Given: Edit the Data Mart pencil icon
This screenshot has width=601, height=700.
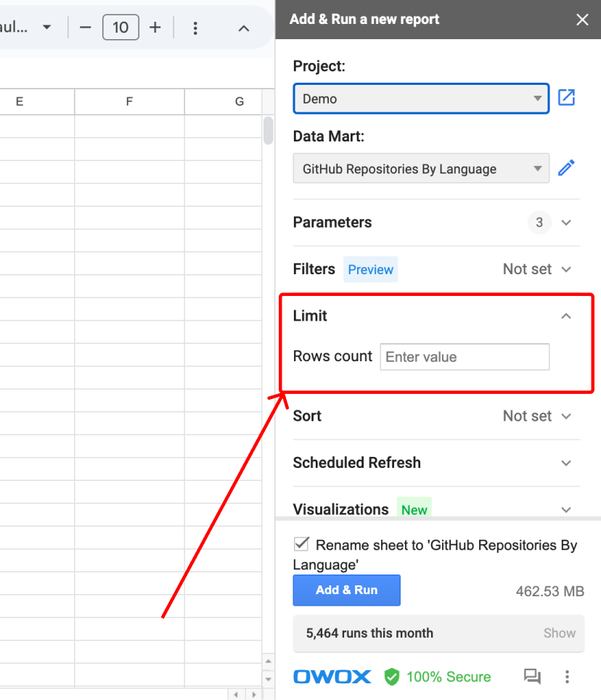Looking at the screenshot, I should pyautogui.click(x=566, y=168).
